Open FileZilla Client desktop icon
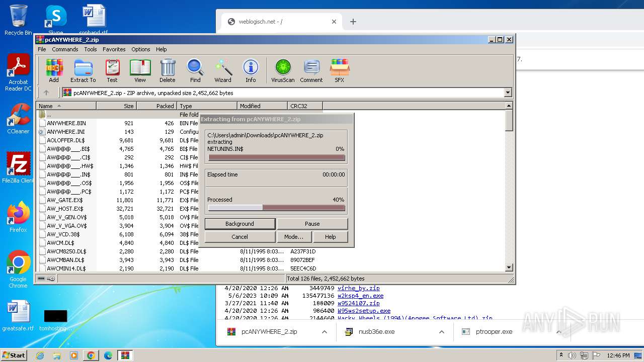Viewport: 644px width, 362px height. tap(18, 168)
